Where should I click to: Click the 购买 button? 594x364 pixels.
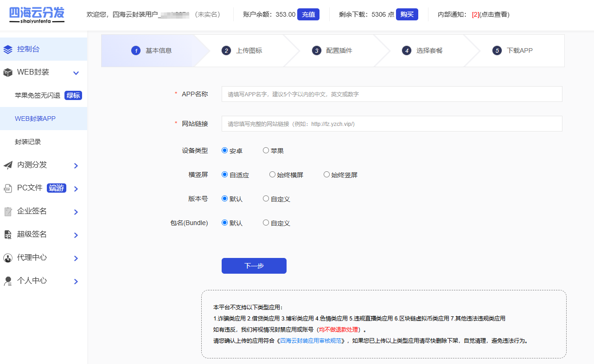(407, 14)
